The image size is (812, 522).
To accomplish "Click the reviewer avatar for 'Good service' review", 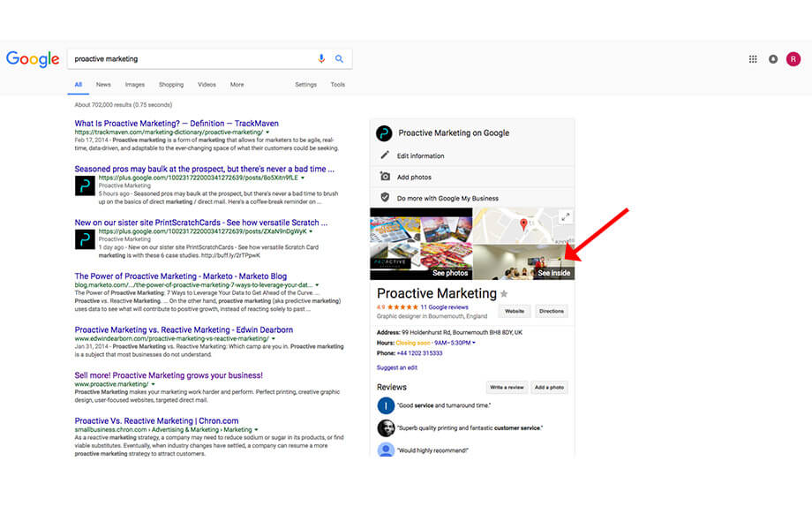I will pos(386,405).
